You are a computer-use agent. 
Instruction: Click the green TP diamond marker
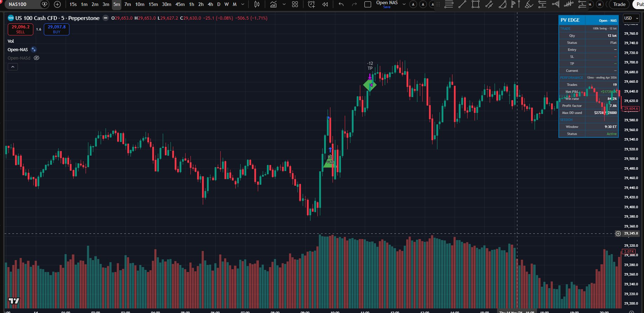coord(370,85)
